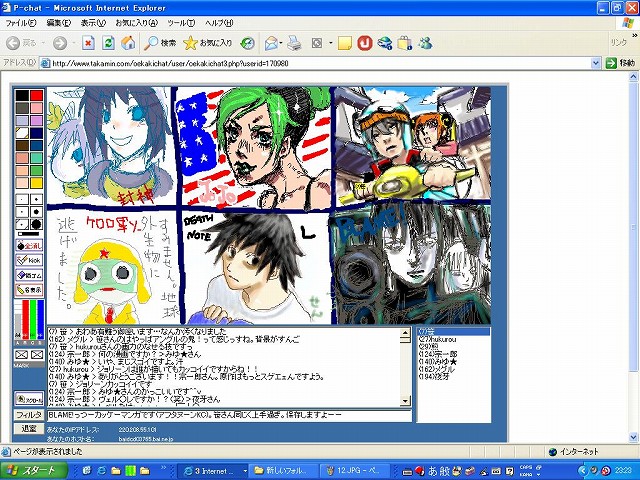Open the ヘルプ(H) menu
This screenshot has height=480, width=640.
(219, 23)
